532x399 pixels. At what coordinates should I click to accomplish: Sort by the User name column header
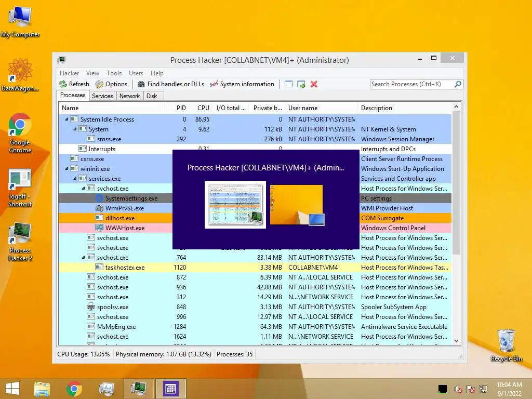pyautogui.click(x=321, y=108)
